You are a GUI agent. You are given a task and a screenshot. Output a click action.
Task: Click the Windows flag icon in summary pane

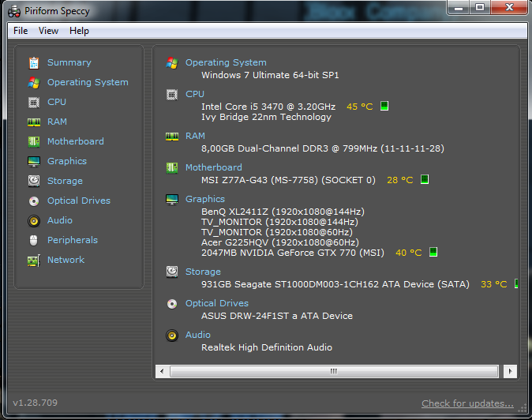pyautogui.click(x=172, y=62)
